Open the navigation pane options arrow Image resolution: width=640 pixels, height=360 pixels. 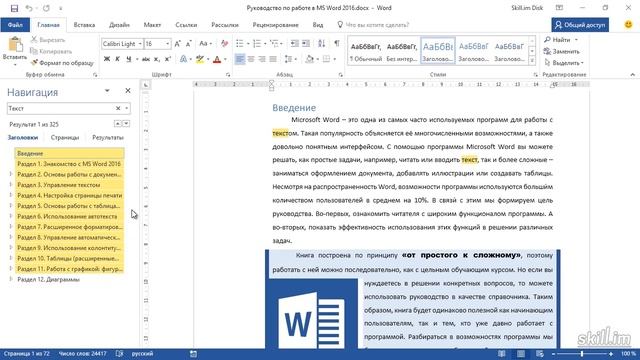coord(107,91)
